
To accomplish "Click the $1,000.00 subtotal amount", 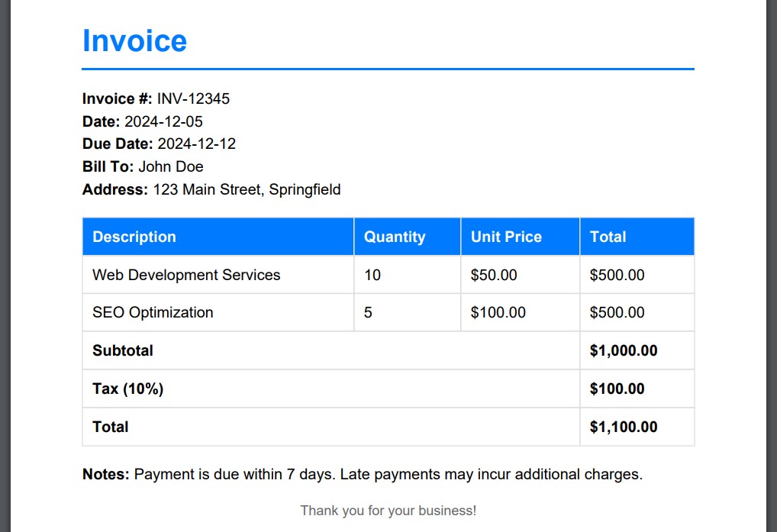I will point(624,350).
